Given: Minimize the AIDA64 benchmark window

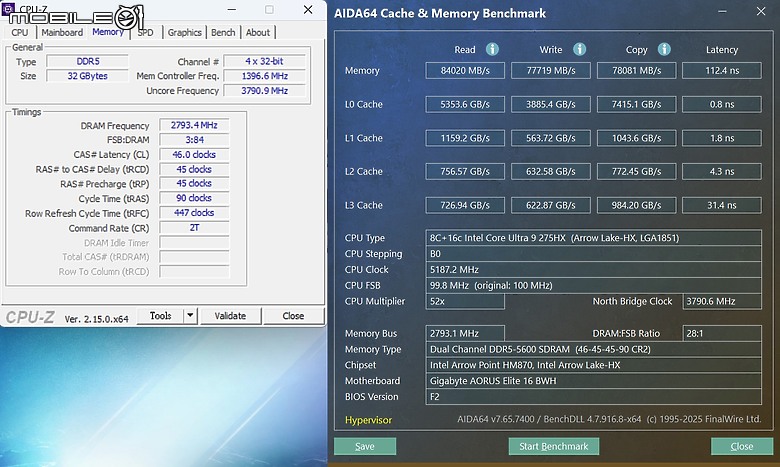Looking at the screenshot, I should coord(723,11).
